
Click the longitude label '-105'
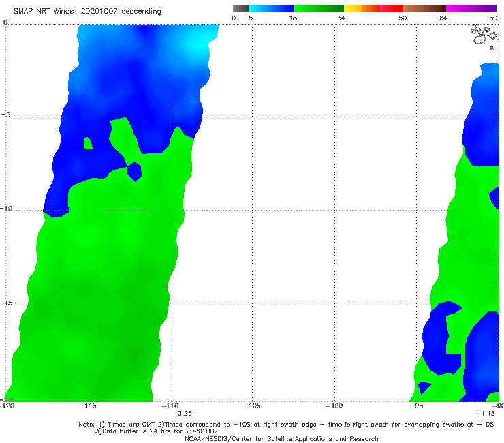[252, 406]
